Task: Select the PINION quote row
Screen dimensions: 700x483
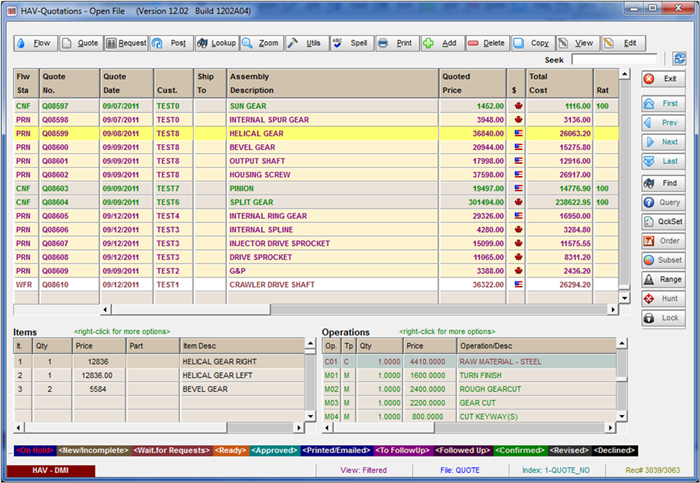Action: tap(316, 189)
